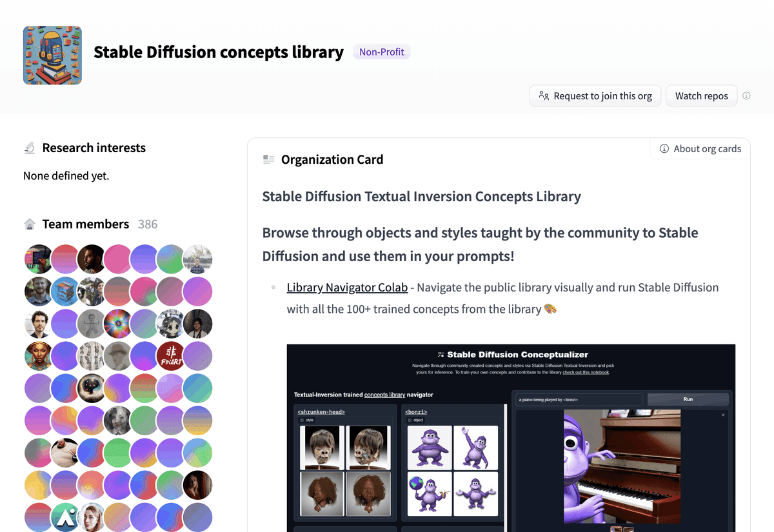Click the Non-Profit badge
Image resolution: width=774 pixels, height=532 pixels.
coord(381,52)
